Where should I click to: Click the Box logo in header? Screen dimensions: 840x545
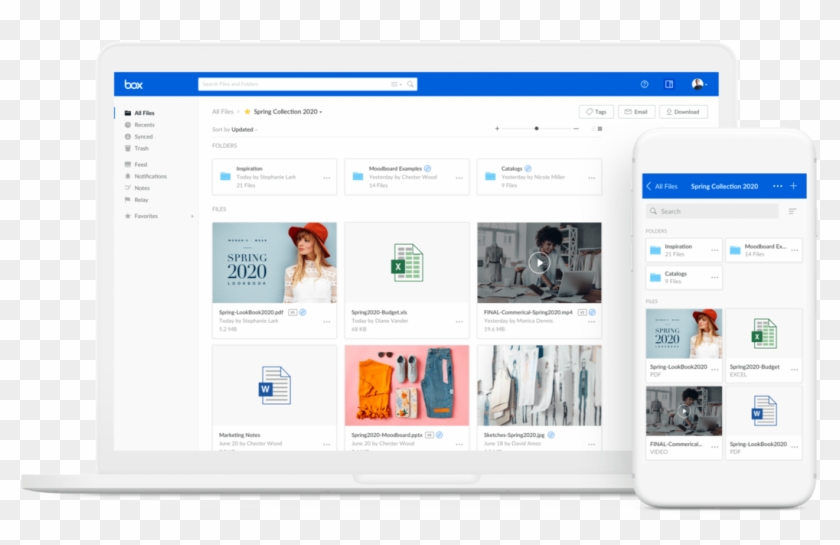click(133, 85)
